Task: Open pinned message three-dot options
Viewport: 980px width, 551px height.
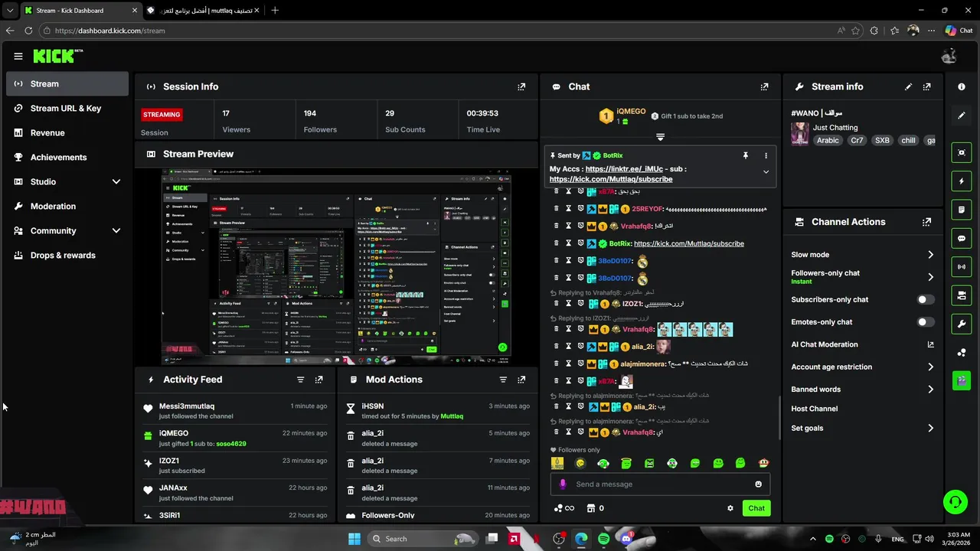Action: click(x=766, y=155)
